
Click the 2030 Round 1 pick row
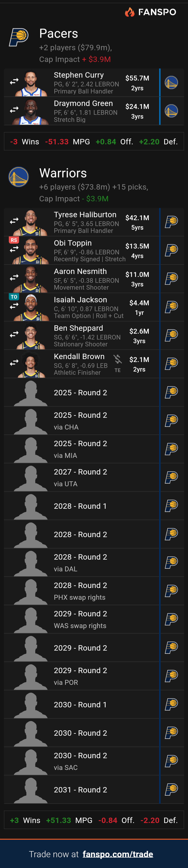click(x=80, y=704)
